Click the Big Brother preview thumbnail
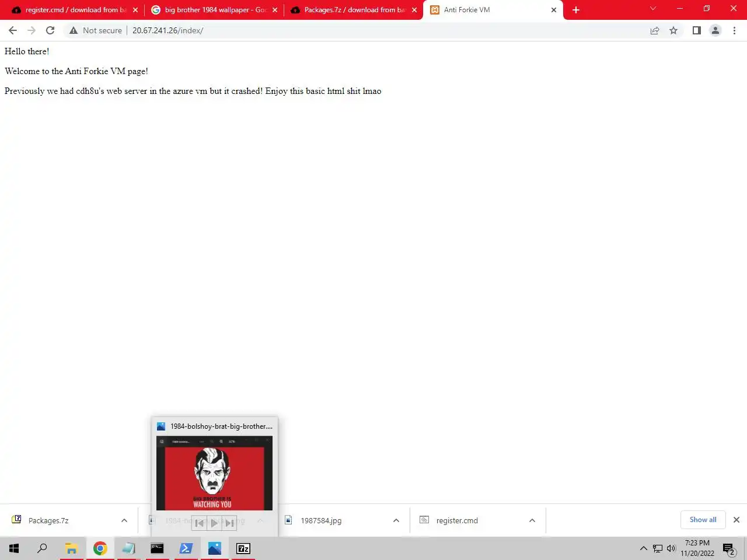Viewport: 747px width, 560px height. [214, 473]
